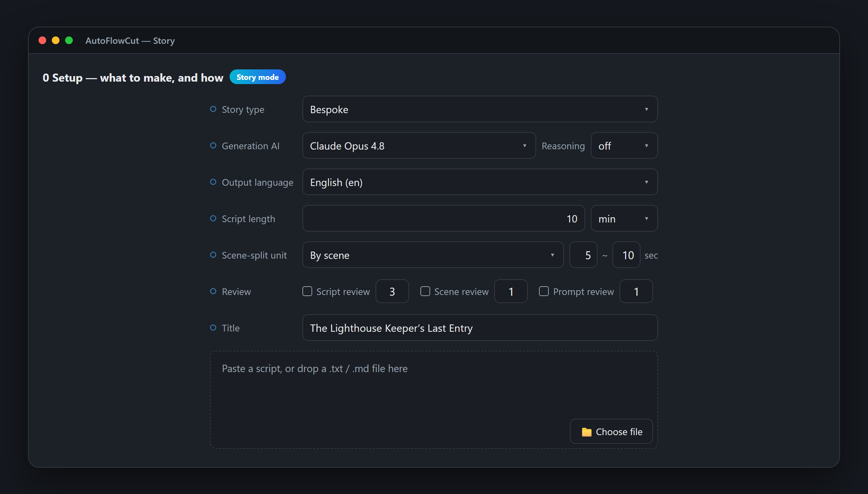
Task: Click the Scene-split unit label
Action: pos(254,255)
